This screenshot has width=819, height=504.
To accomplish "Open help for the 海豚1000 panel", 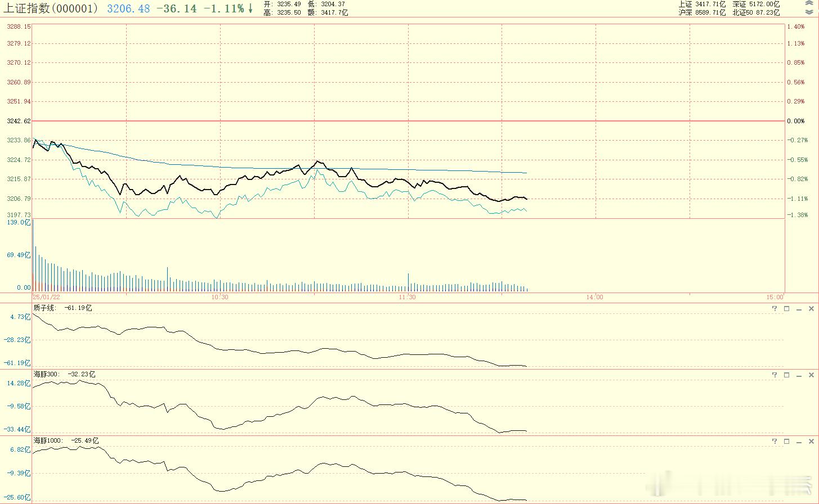I will click(x=775, y=442).
